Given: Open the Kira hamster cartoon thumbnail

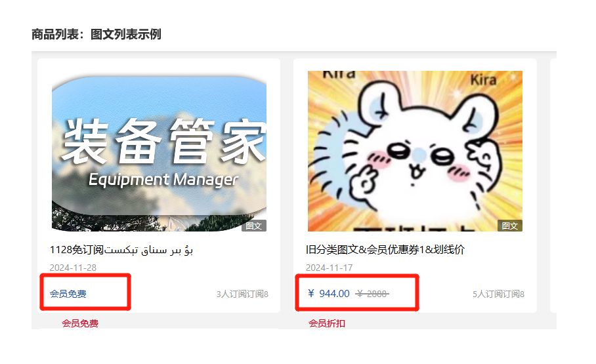Looking at the screenshot, I should tap(415, 151).
